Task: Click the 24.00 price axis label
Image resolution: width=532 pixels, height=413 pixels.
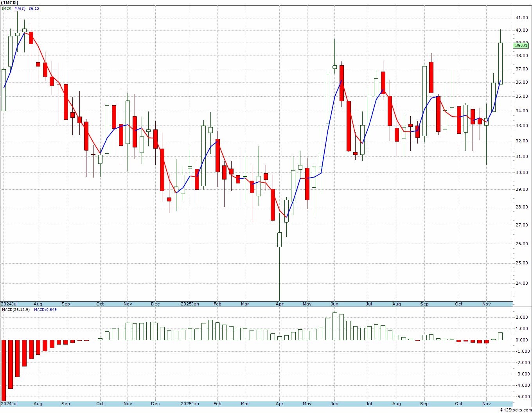Action: (521, 283)
